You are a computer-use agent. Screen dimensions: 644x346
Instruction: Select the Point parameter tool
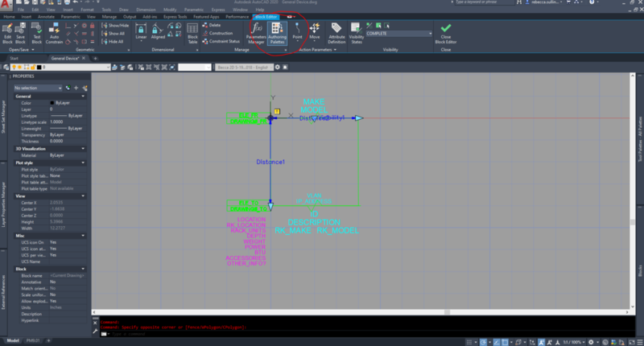(297, 31)
